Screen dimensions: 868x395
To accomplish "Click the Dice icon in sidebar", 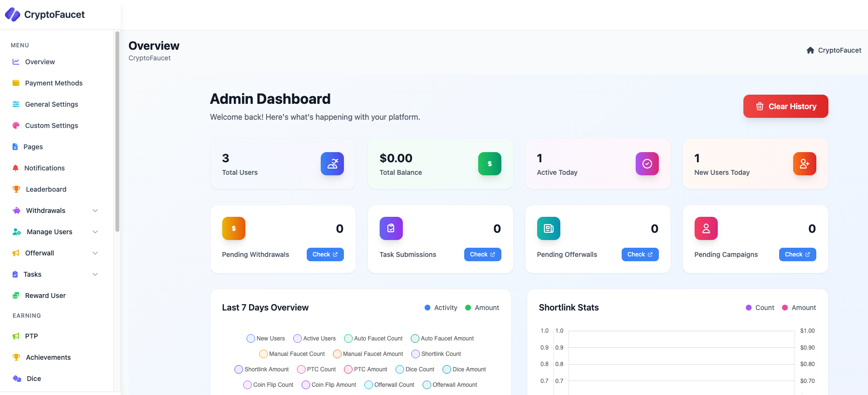I will 17,379.
